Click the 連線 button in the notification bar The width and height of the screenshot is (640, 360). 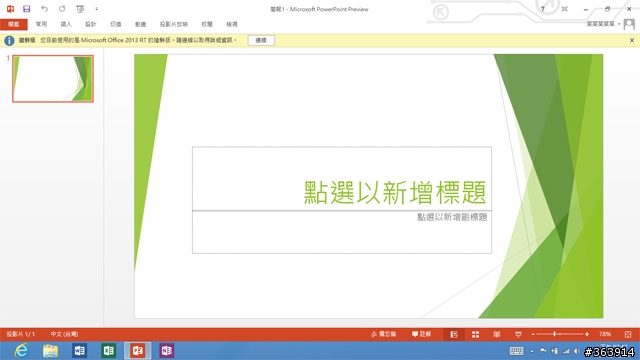pyautogui.click(x=261, y=40)
